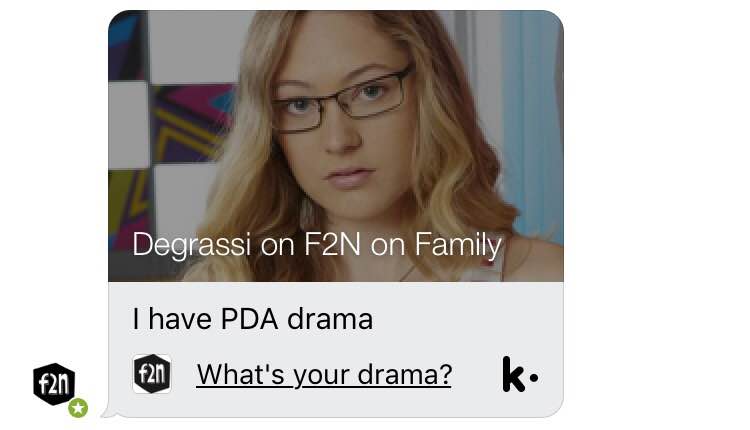Click the gray card footer area
This screenshot has height=430, width=750.
coord(336,349)
